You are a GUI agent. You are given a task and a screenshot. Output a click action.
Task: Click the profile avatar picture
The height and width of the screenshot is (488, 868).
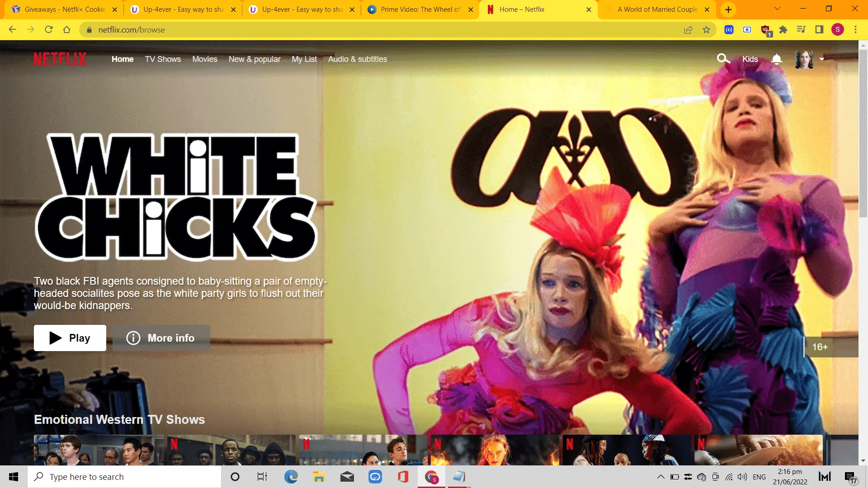coord(804,59)
